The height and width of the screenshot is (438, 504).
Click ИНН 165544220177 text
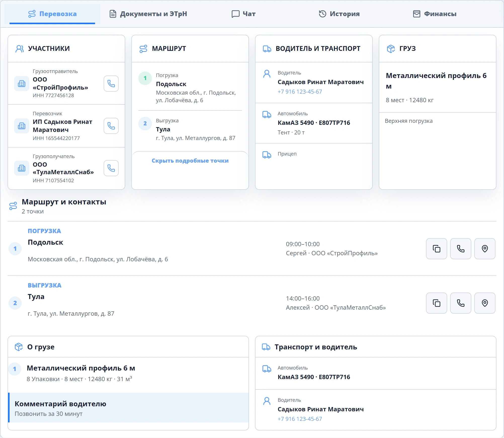(x=56, y=138)
